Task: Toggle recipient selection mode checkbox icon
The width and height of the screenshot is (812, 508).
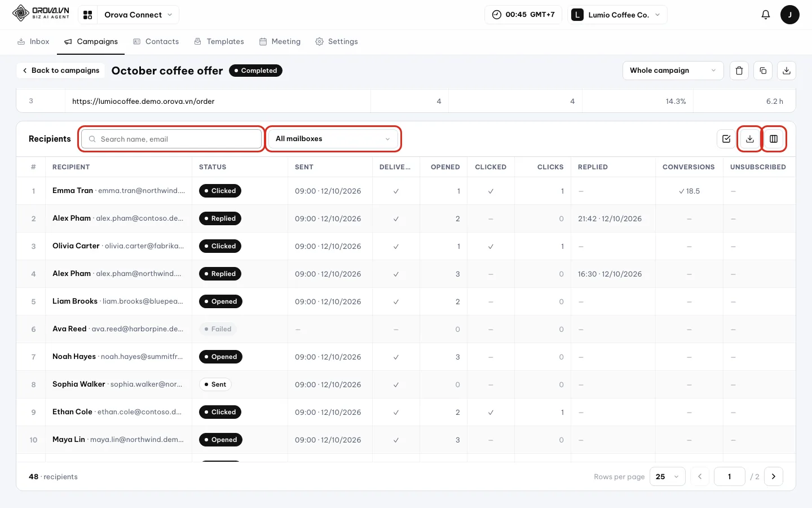Action: click(x=726, y=139)
